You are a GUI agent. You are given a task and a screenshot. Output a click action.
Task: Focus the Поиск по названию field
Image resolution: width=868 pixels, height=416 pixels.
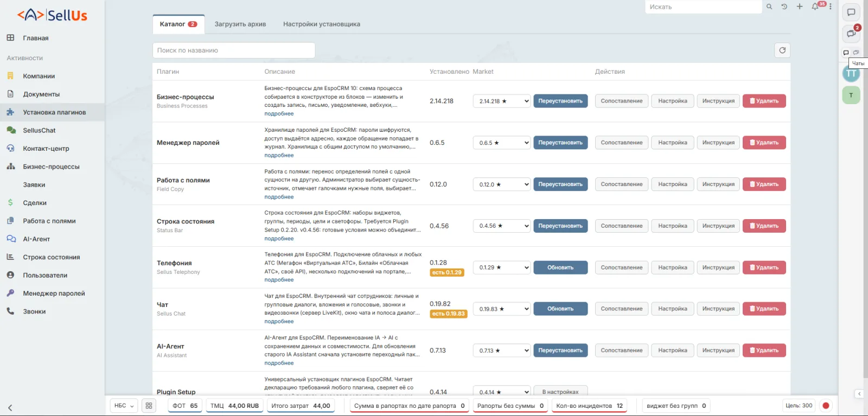(x=234, y=50)
